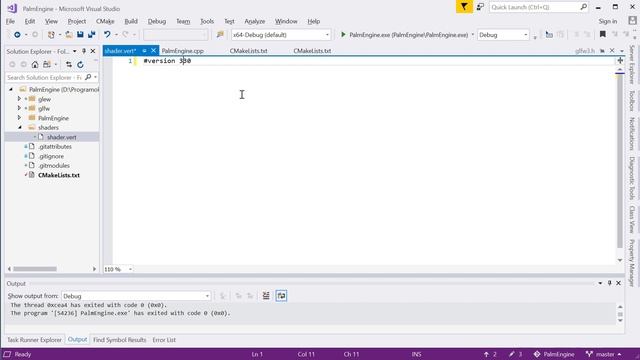Switch to the PalmEngine.cpp tab

pos(182,51)
